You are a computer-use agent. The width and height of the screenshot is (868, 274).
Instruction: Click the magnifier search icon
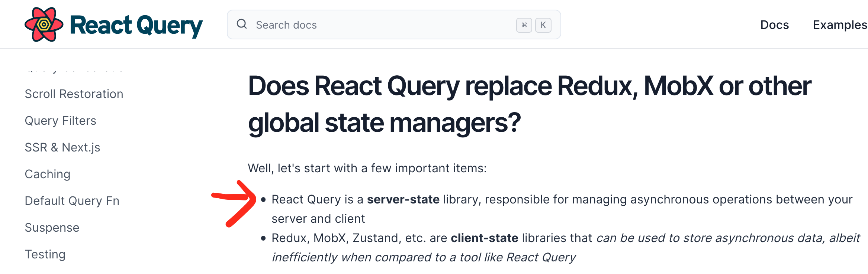click(242, 24)
